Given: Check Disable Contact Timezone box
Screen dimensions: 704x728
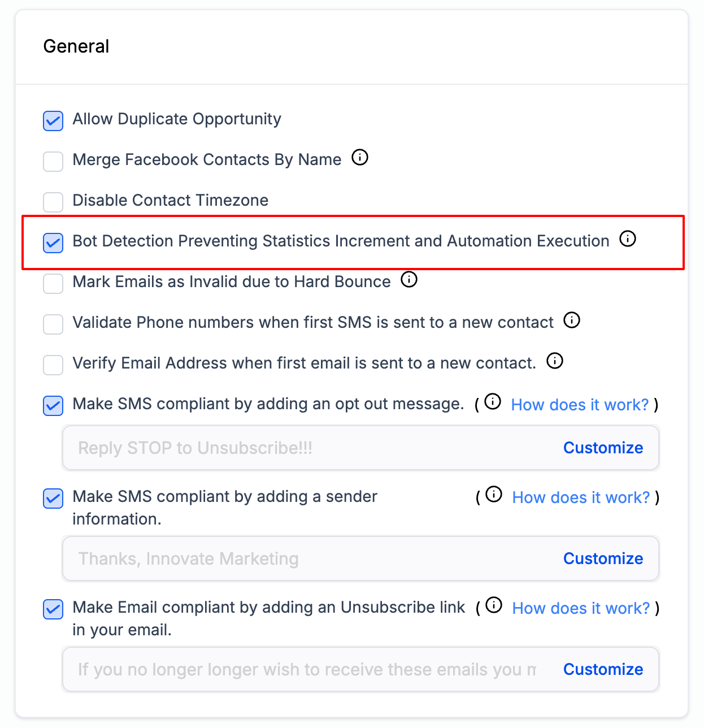Looking at the screenshot, I should (x=53, y=202).
